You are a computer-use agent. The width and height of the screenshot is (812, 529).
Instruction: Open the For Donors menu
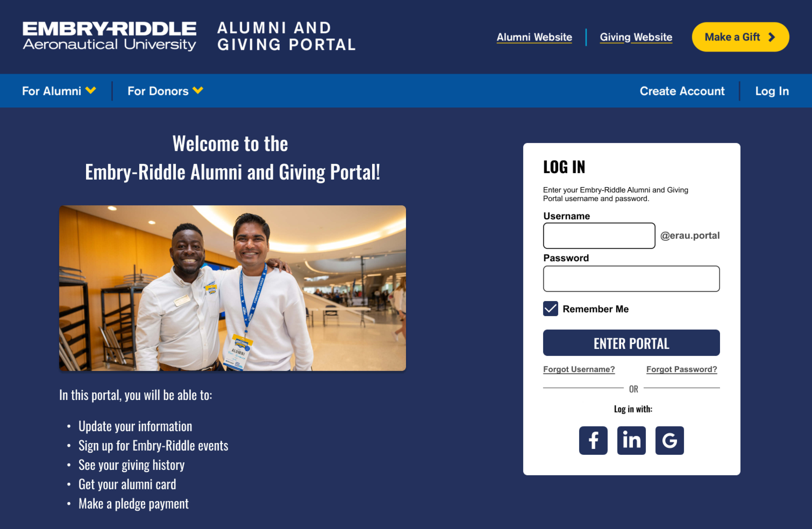coord(166,91)
